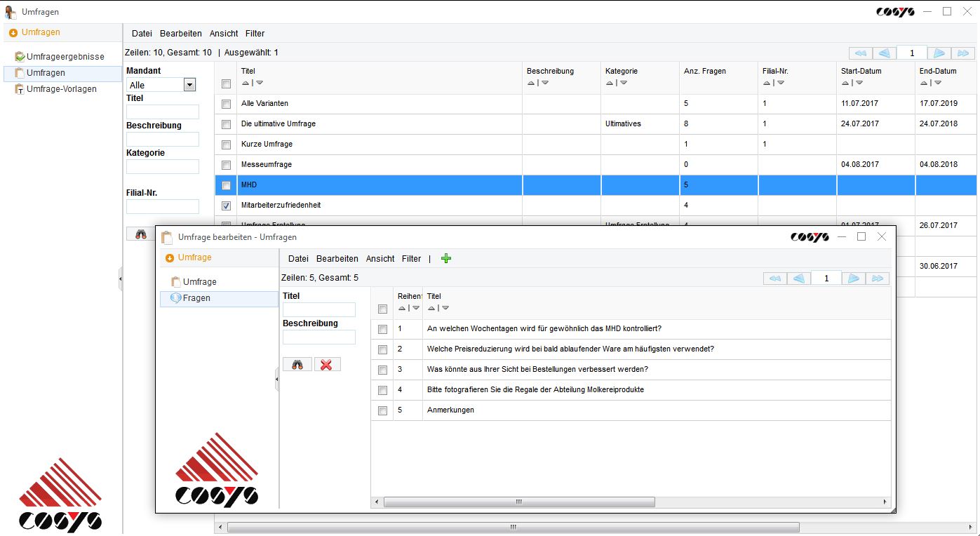Go to first page in dialog pager
The image size is (980, 536).
click(774, 279)
